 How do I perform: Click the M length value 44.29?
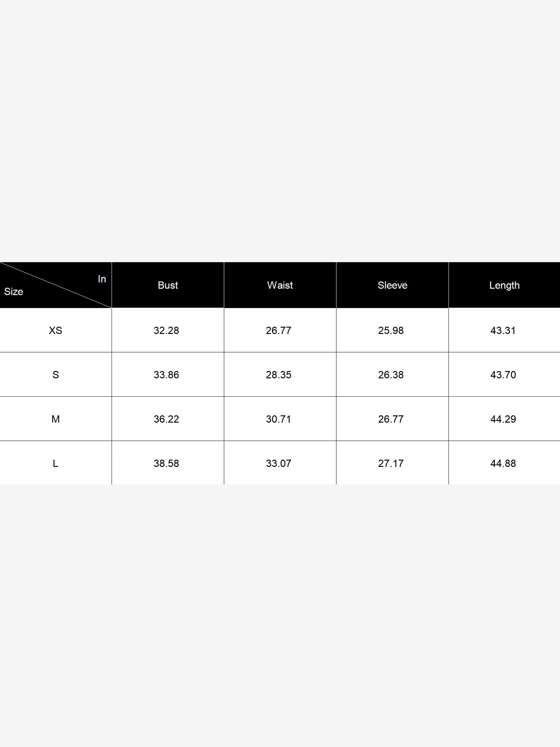(503, 419)
